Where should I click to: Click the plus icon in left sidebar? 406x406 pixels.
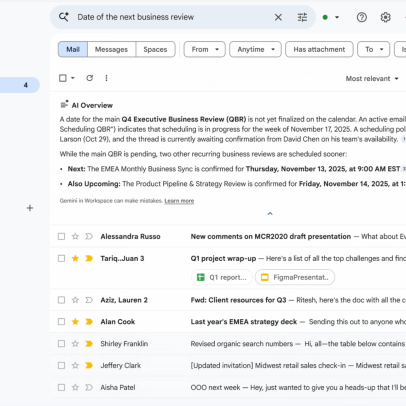click(x=30, y=208)
